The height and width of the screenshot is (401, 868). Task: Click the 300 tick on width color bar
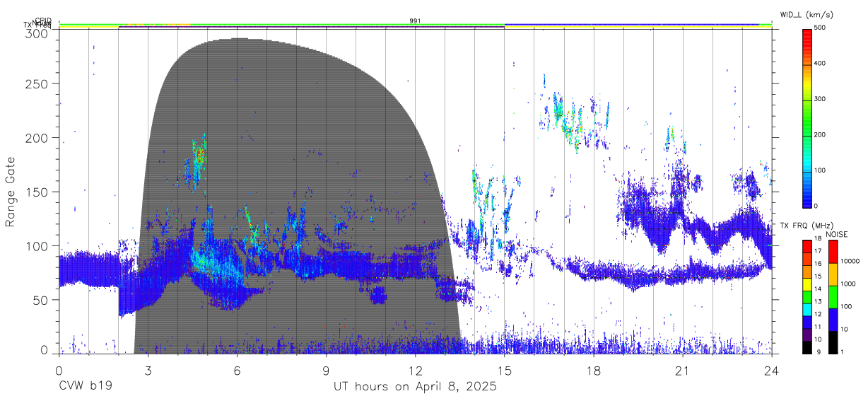(821, 100)
